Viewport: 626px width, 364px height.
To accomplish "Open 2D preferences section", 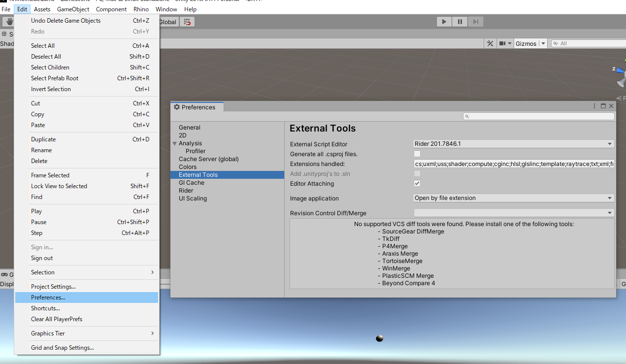I will coord(183,135).
